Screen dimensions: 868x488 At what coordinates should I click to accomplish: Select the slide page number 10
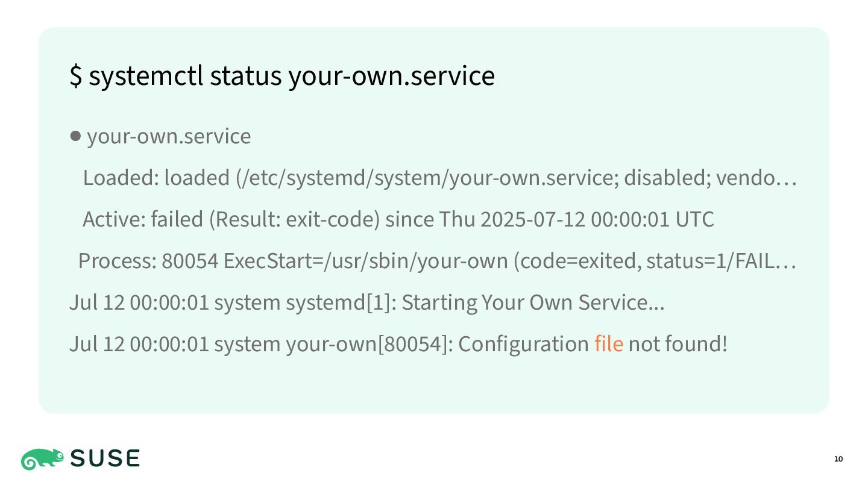tap(838, 460)
